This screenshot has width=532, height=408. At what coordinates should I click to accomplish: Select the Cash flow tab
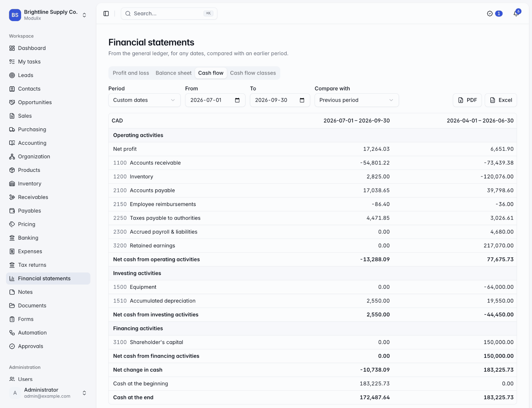[x=211, y=73]
